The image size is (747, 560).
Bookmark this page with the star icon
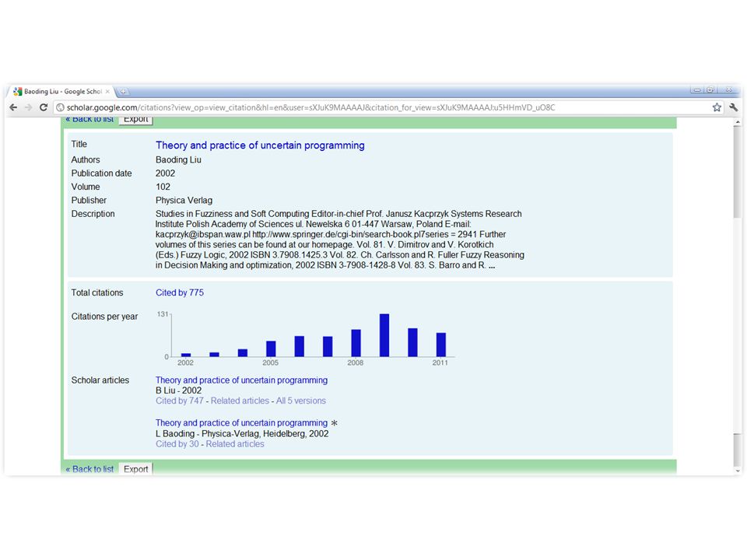click(x=717, y=107)
